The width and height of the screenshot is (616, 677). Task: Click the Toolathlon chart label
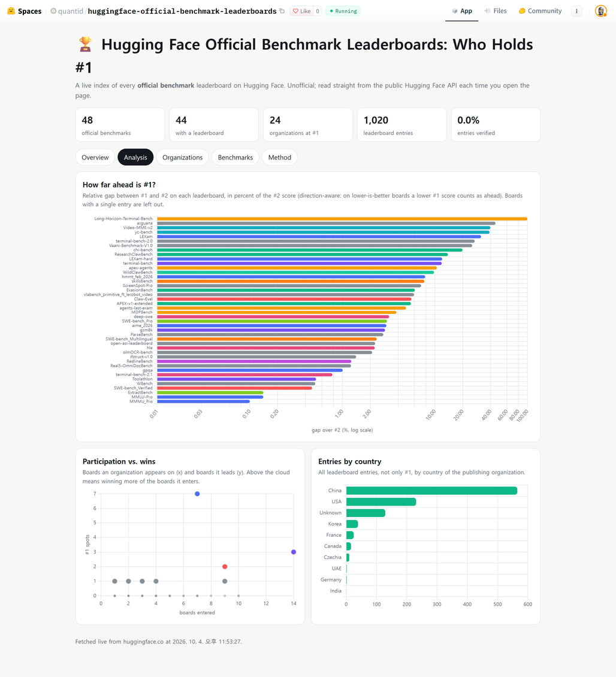(x=142, y=379)
